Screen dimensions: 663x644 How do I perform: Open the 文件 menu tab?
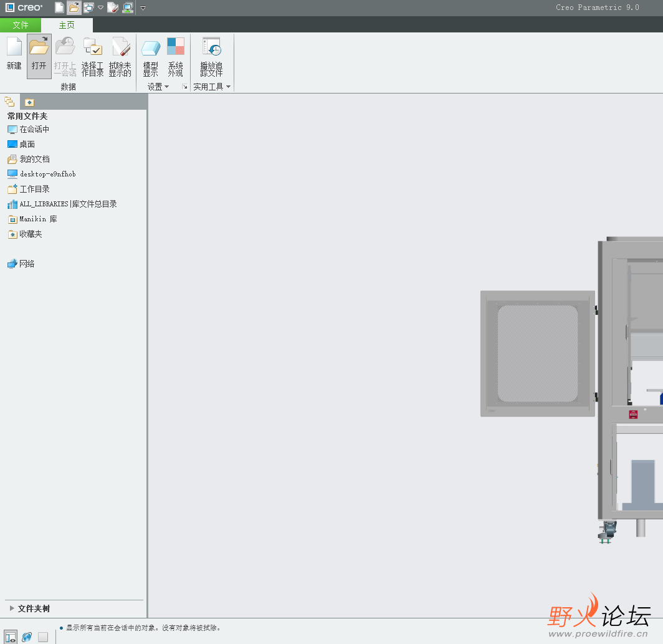(21, 25)
